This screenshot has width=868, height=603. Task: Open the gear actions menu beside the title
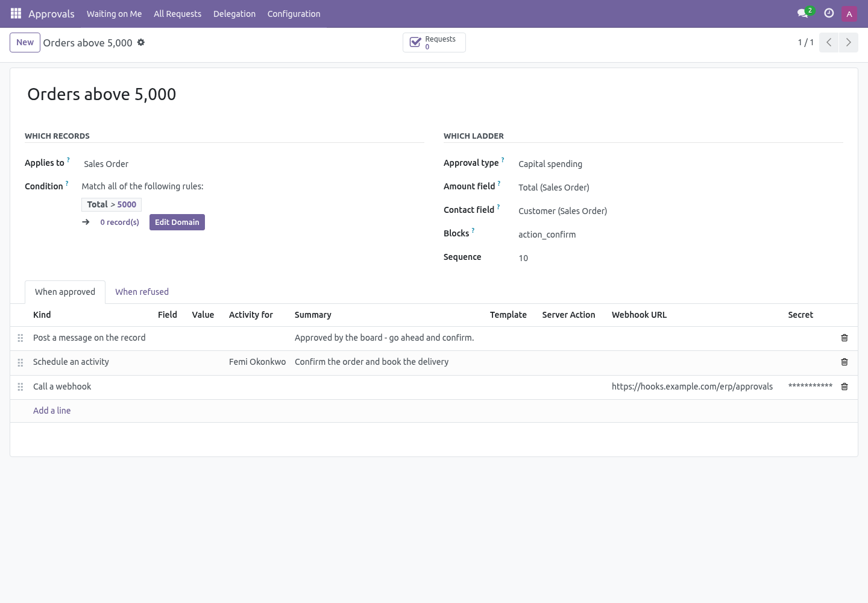coord(141,42)
